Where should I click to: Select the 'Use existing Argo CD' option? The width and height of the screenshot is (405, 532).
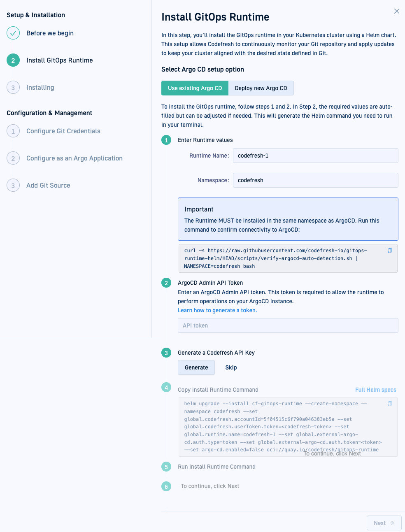195,88
